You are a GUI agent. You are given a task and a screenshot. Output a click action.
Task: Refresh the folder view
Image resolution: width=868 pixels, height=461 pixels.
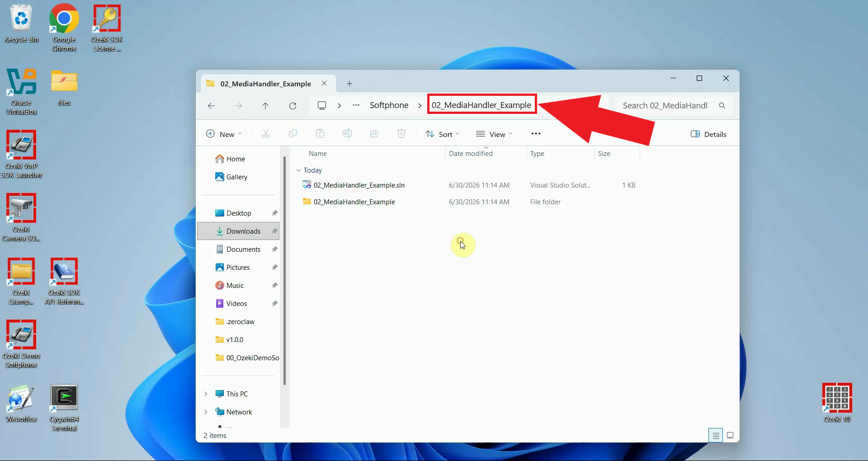(292, 105)
